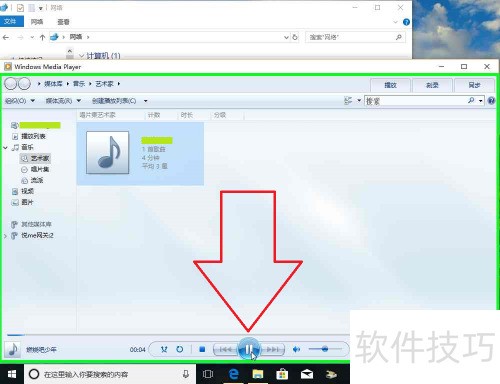
Task: Open the 播放 tab
Action: (390, 85)
